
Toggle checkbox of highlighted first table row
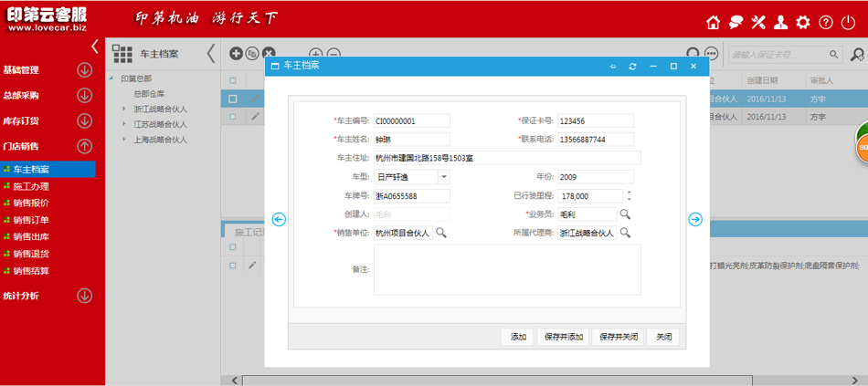[x=233, y=99]
